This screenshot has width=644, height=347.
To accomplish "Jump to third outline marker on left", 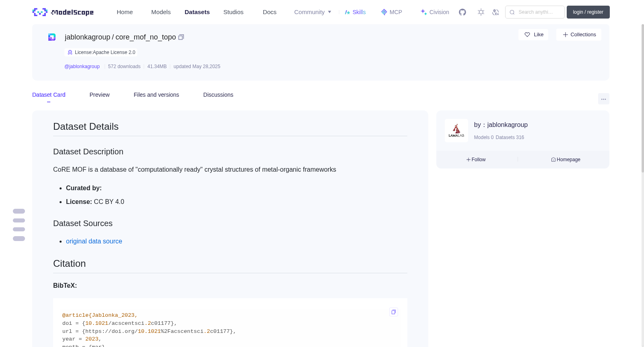I will point(19,229).
